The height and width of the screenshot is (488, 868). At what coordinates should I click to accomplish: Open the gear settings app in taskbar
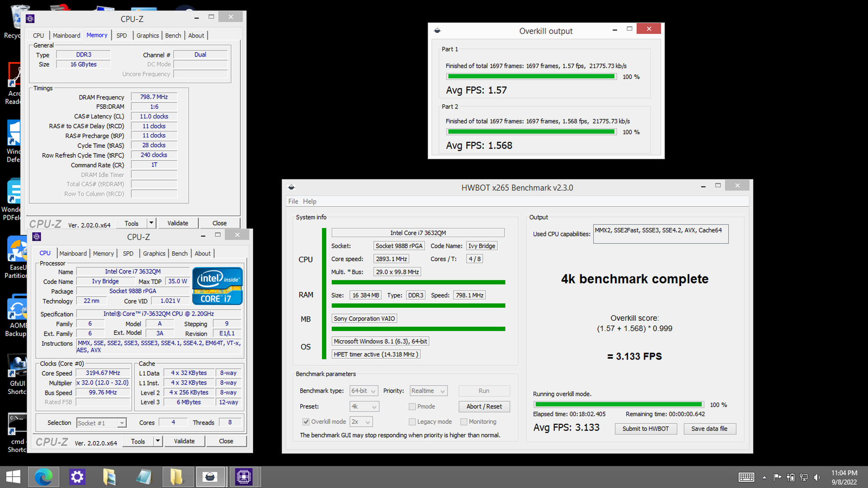pyautogui.click(x=77, y=477)
